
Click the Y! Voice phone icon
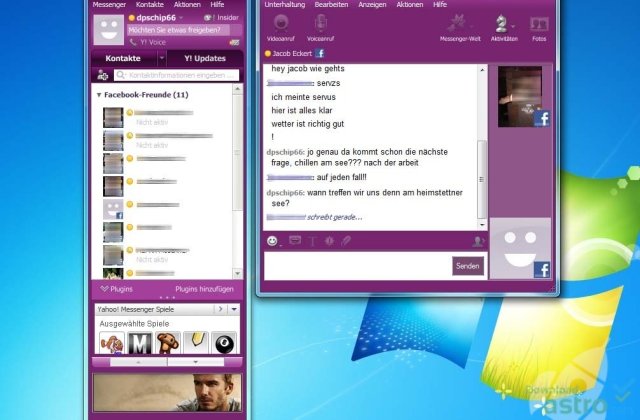point(133,42)
